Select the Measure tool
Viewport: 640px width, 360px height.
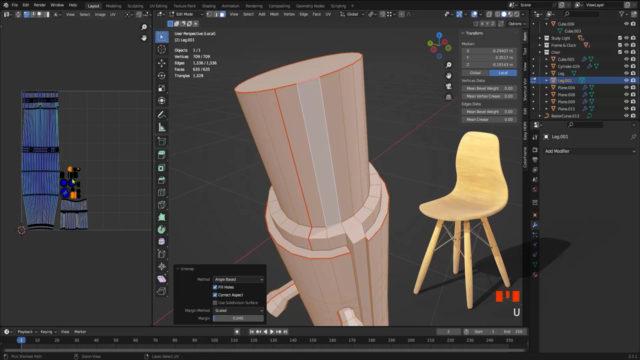pyautogui.click(x=162, y=127)
